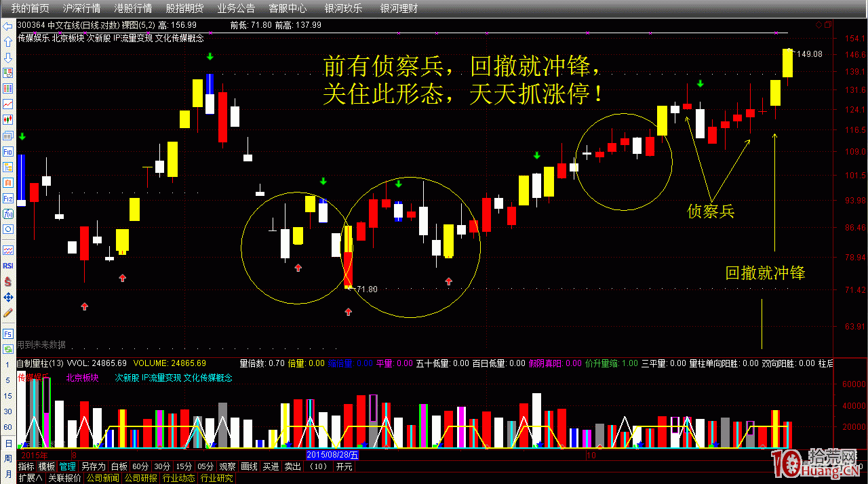868x484 pixels.
Task: Open the 公司研报 tab
Action: coord(141,478)
